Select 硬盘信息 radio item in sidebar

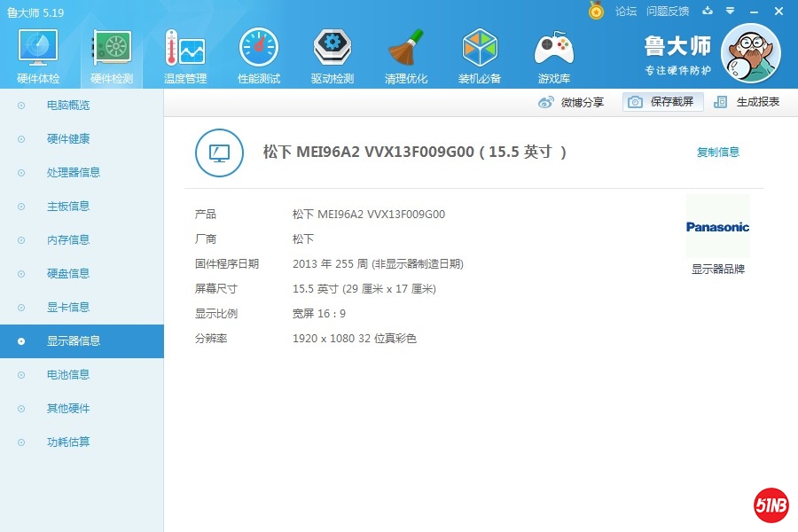[68, 274]
